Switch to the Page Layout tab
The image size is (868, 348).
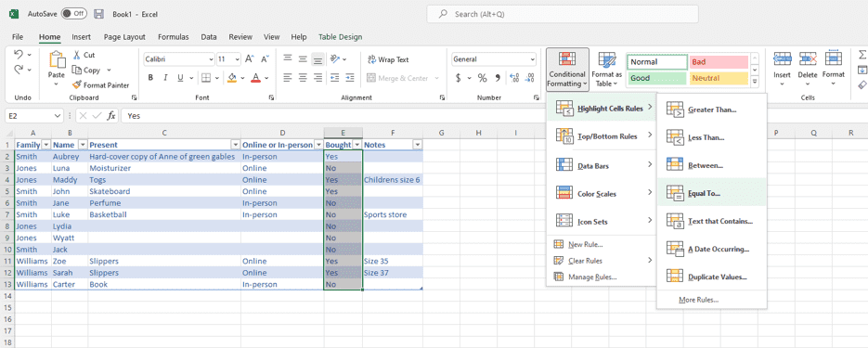124,37
